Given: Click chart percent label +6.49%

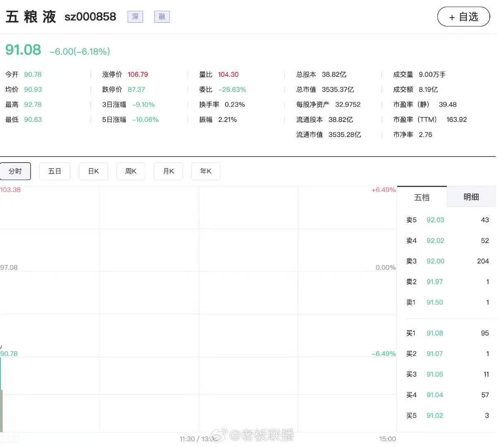Looking at the screenshot, I should point(383,190).
